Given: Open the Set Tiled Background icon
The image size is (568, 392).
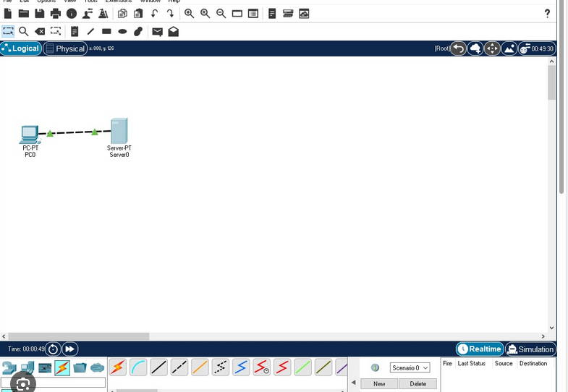Looking at the screenshot, I should 509,48.
